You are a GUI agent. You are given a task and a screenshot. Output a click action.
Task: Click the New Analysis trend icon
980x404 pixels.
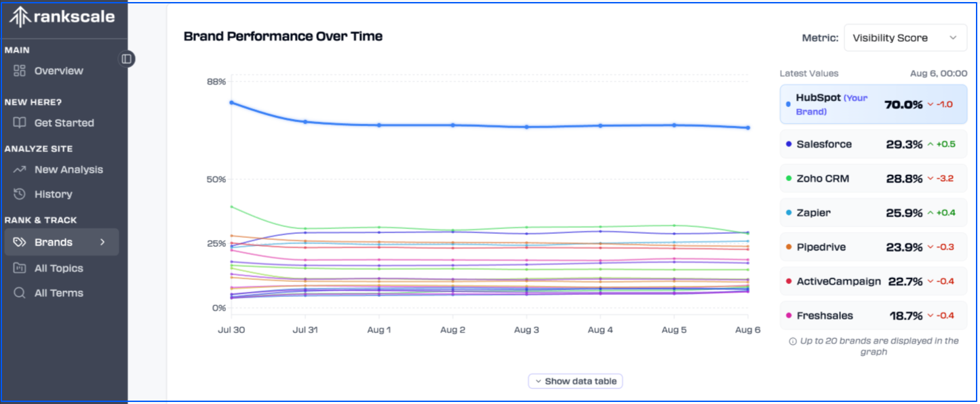tap(20, 169)
